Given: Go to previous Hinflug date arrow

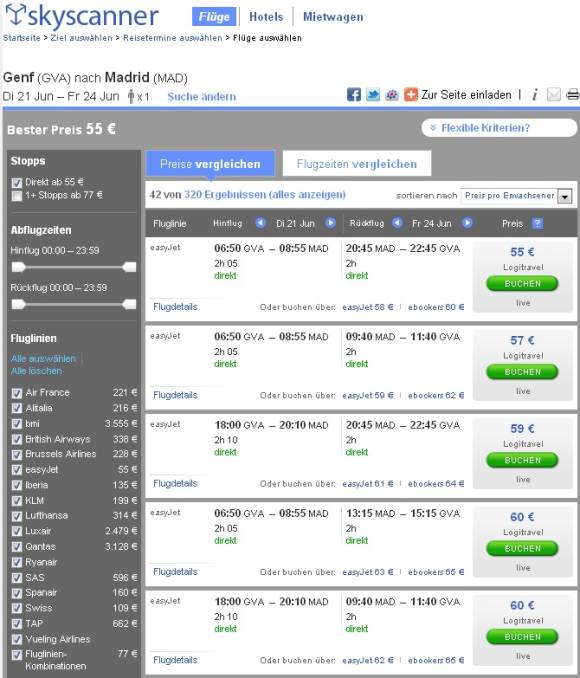Looking at the screenshot, I should pyautogui.click(x=260, y=223).
